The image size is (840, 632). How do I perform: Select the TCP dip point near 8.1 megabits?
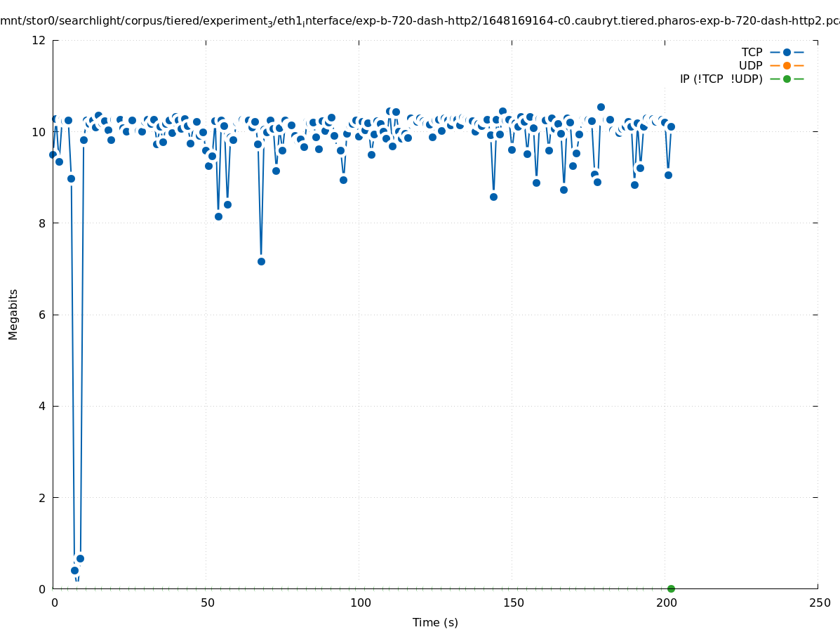pyautogui.click(x=218, y=216)
